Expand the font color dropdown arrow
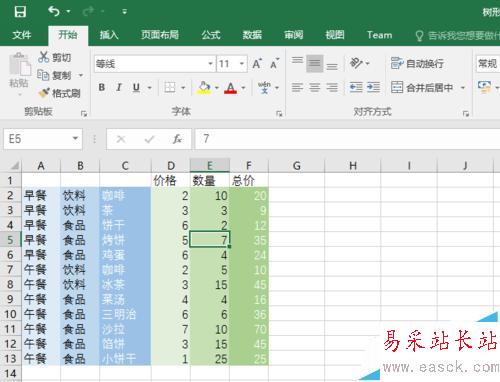 tap(243, 88)
